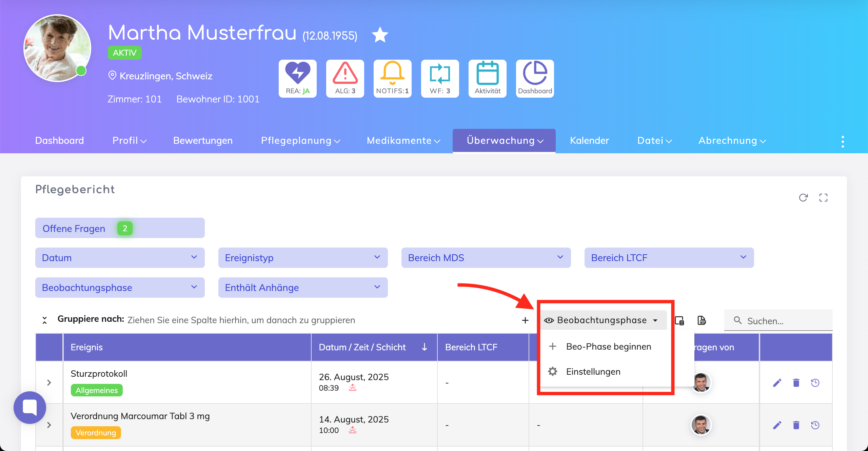Image resolution: width=868 pixels, height=451 pixels.
Task: Toggle fullscreen for Pflegebericht panel
Action: pyautogui.click(x=823, y=198)
